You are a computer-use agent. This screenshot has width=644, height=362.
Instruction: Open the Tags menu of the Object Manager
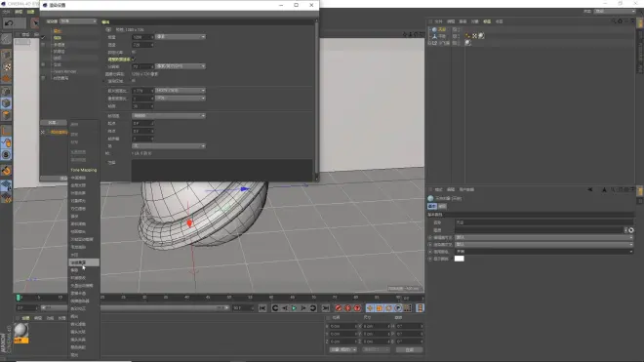[487, 21]
